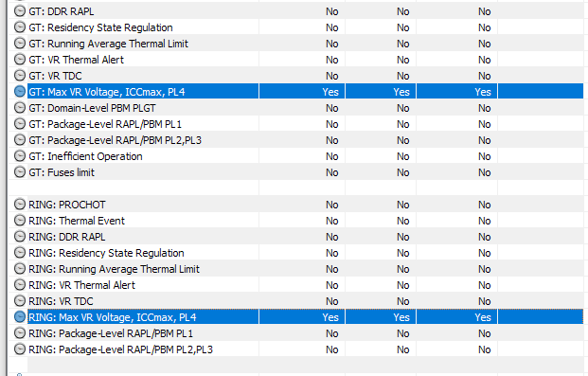Image resolution: width=588 pixels, height=376 pixels.
Task: Select the RING: VR Thermal Alert label
Action: [x=82, y=286]
